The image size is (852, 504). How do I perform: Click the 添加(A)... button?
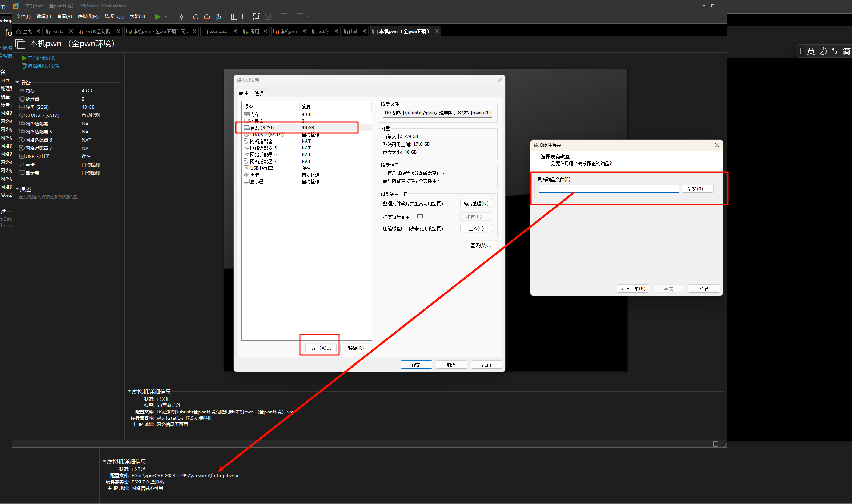(320, 348)
